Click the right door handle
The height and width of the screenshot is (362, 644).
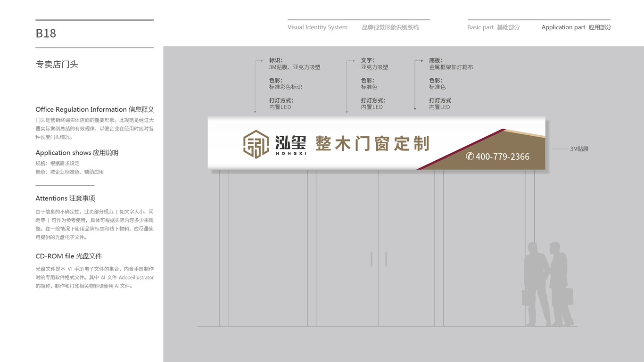(386, 259)
